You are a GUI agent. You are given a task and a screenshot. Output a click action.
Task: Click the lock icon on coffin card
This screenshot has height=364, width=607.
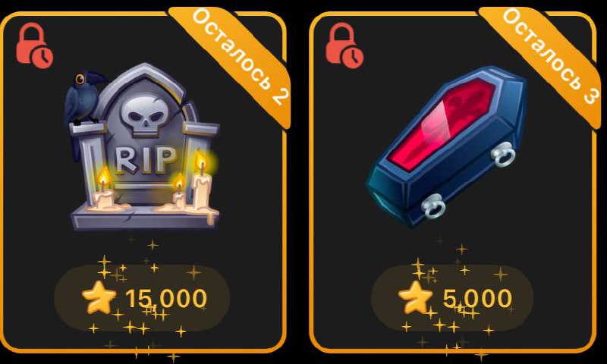tap(344, 45)
